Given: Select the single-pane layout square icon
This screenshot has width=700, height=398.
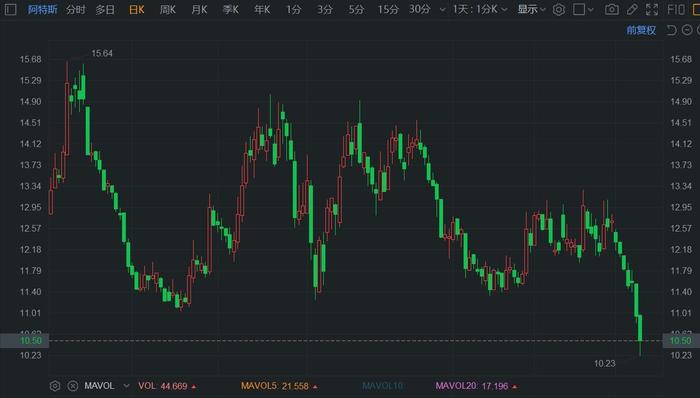Looking at the screenshot, I should click(x=579, y=9).
